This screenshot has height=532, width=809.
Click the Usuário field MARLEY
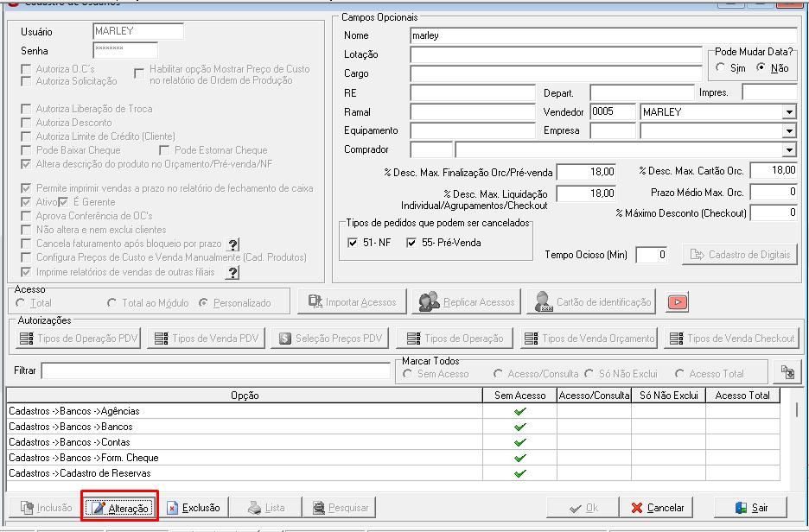tap(138, 31)
